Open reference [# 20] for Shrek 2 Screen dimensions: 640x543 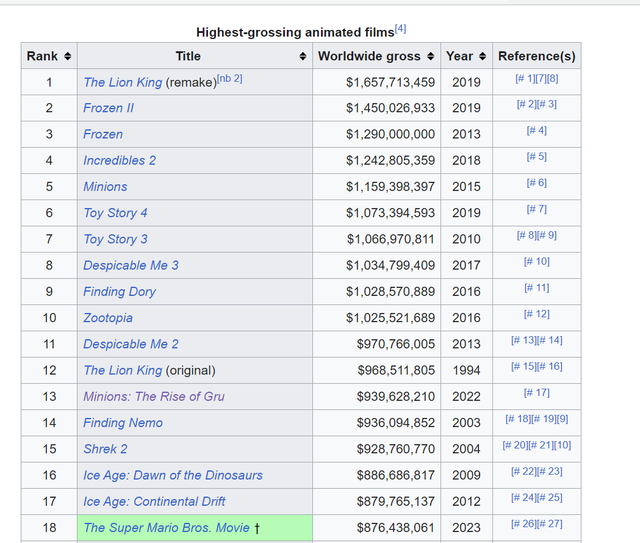pos(516,445)
